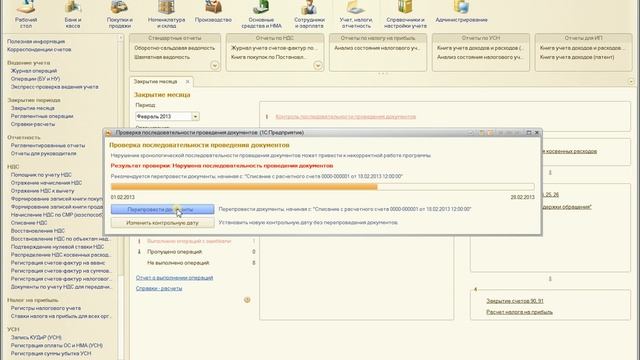The height and width of the screenshot is (360, 640).
Task: Open Расчет налога на прибыль link
Action: coord(519,312)
